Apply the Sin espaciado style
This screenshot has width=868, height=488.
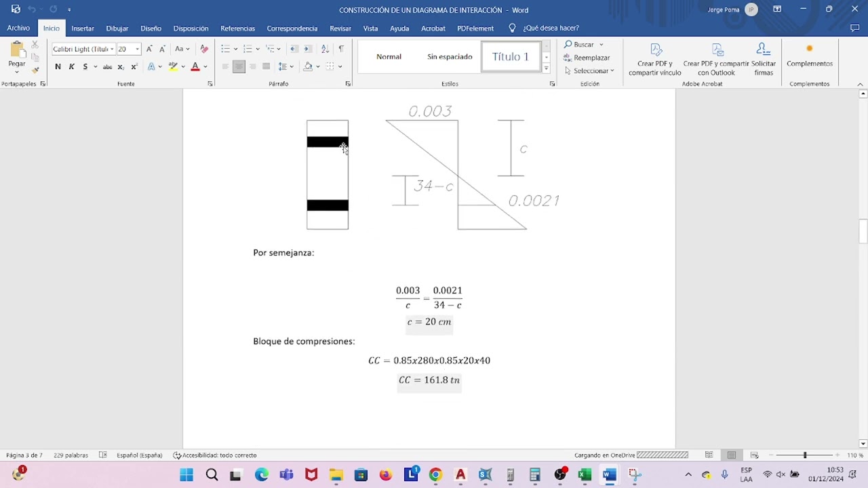[x=450, y=57]
